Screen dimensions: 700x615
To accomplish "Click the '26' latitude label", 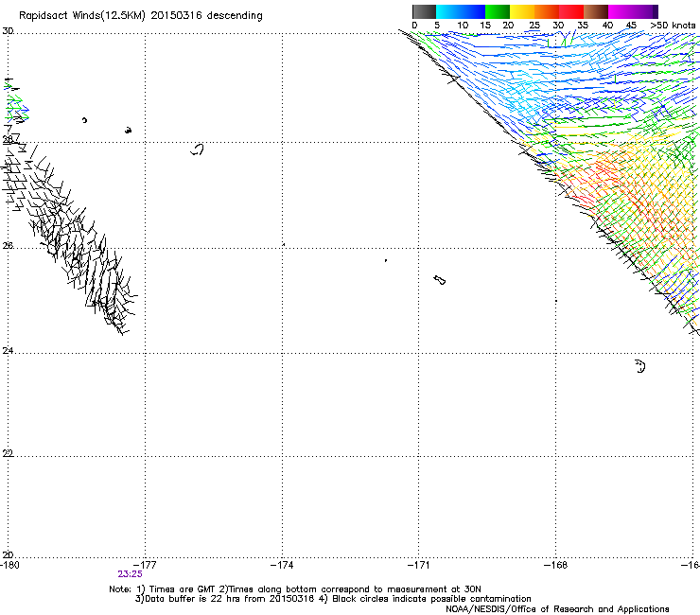I will [8, 246].
